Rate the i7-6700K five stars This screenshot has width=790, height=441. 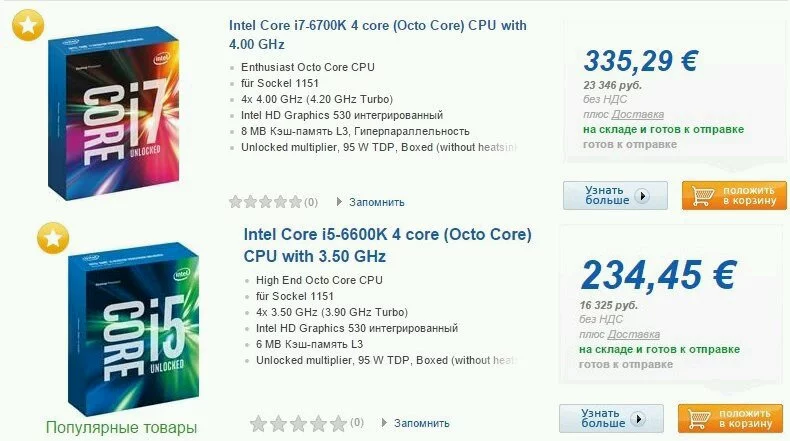pos(294,202)
